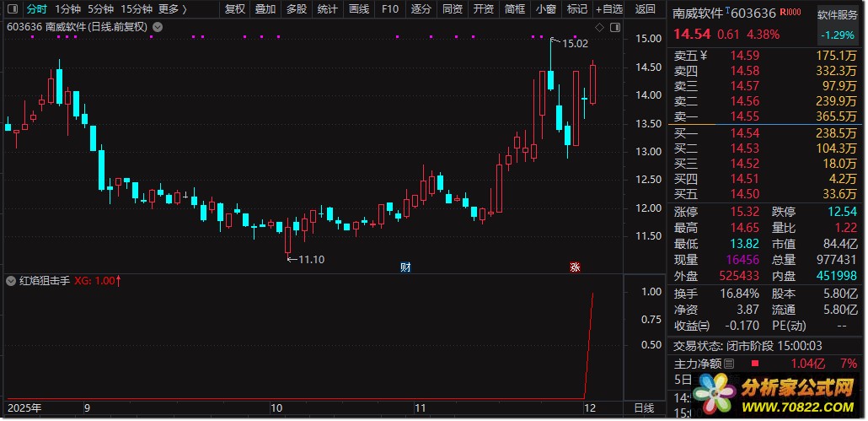Click the T marker before 603636
The width and height of the screenshot is (868, 421).
pyautogui.click(x=727, y=10)
